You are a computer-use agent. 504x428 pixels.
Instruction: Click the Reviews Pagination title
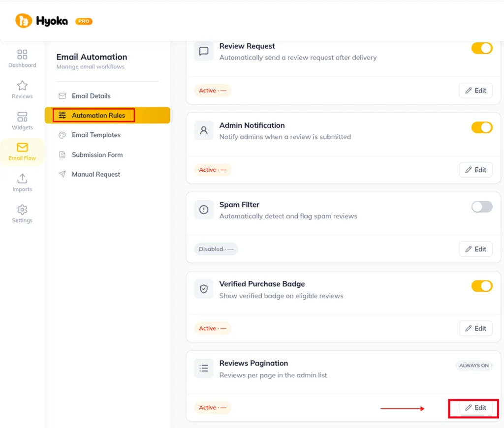(x=253, y=363)
